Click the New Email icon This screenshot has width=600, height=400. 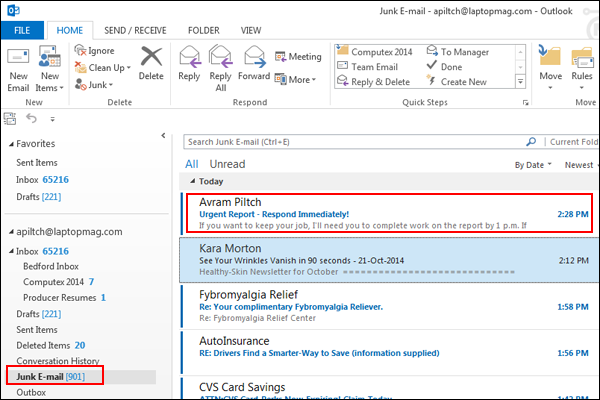[x=18, y=69]
